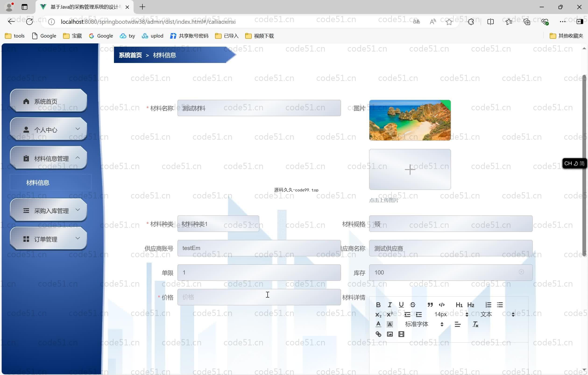Increase text indent in editor
The image size is (588, 375).
click(419, 315)
